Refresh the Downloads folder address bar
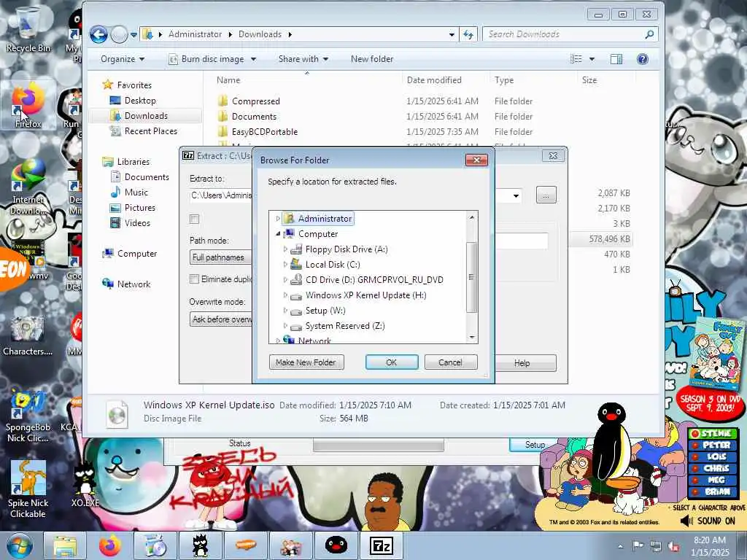The width and height of the screenshot is (747, 560). [468, 34]
